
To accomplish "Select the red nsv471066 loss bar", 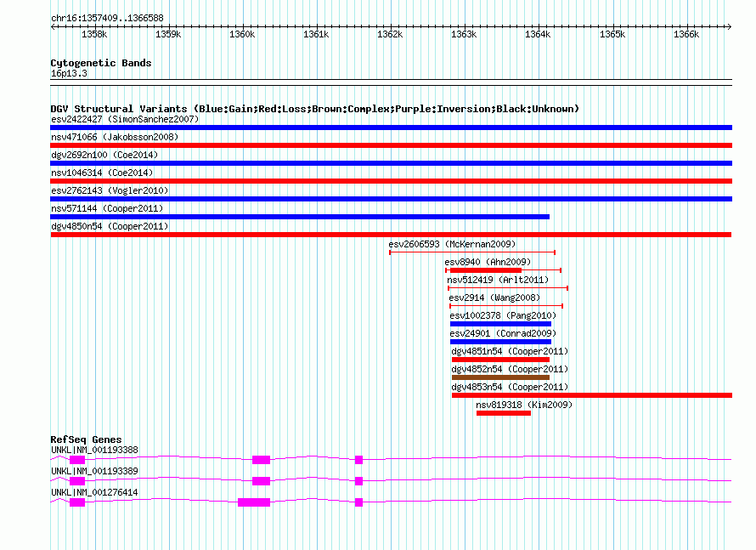I will [391, 145].
